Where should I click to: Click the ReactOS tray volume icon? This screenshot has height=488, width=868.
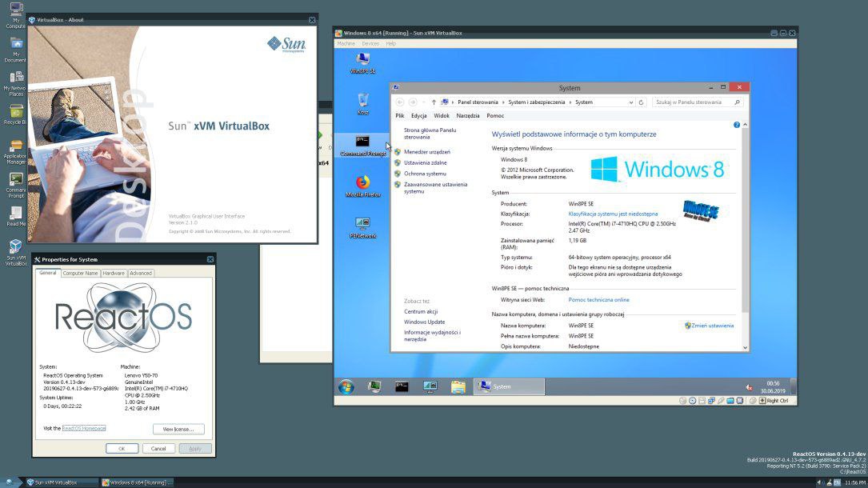point(820,482)
